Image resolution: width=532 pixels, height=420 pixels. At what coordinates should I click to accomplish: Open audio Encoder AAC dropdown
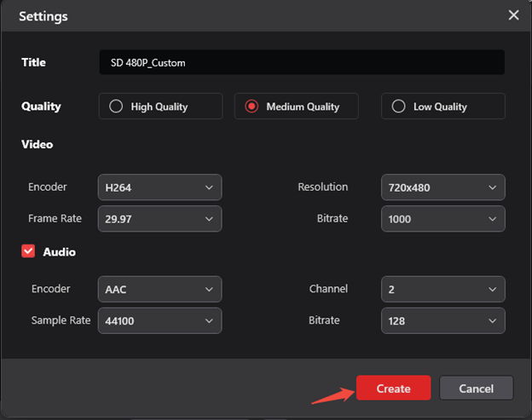[159, 289]
